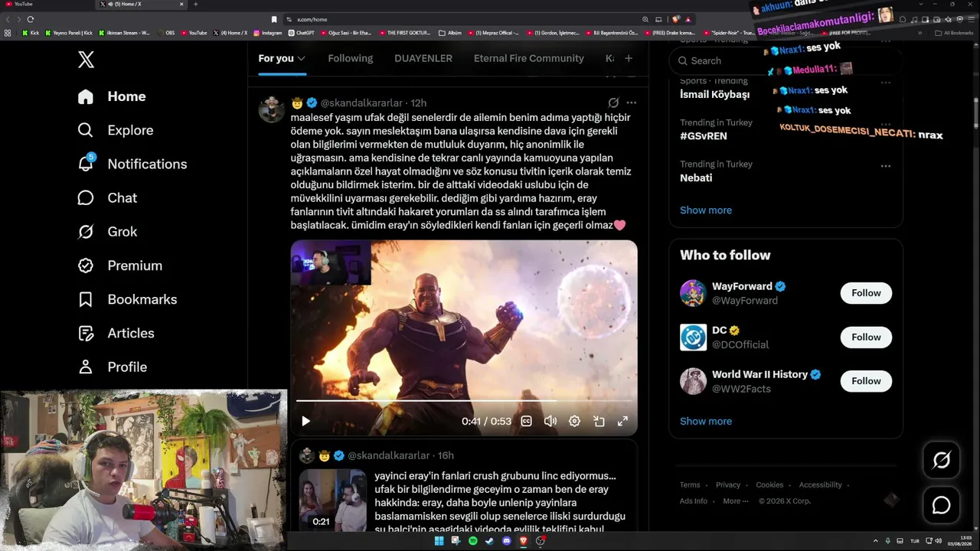Play the Thanos video

pyautogui.click(x=305, y=421)
